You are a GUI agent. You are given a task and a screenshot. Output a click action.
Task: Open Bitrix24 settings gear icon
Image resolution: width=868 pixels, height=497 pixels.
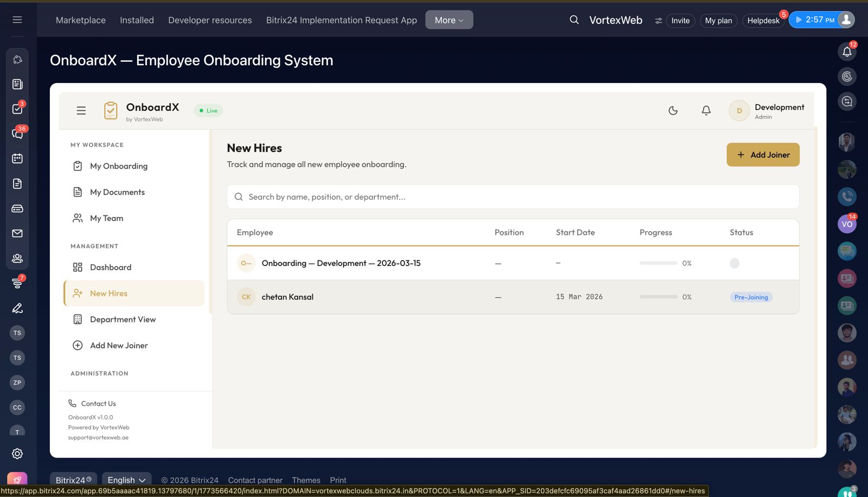click(17, 454)
